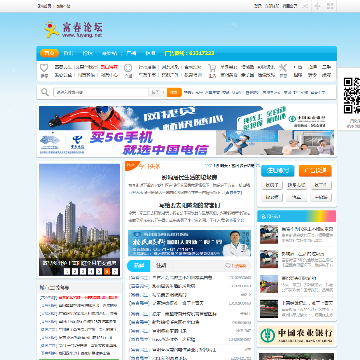Switch to the gray tab beside blue thread tab
This screenshot has width=360, height=360.
161,266
